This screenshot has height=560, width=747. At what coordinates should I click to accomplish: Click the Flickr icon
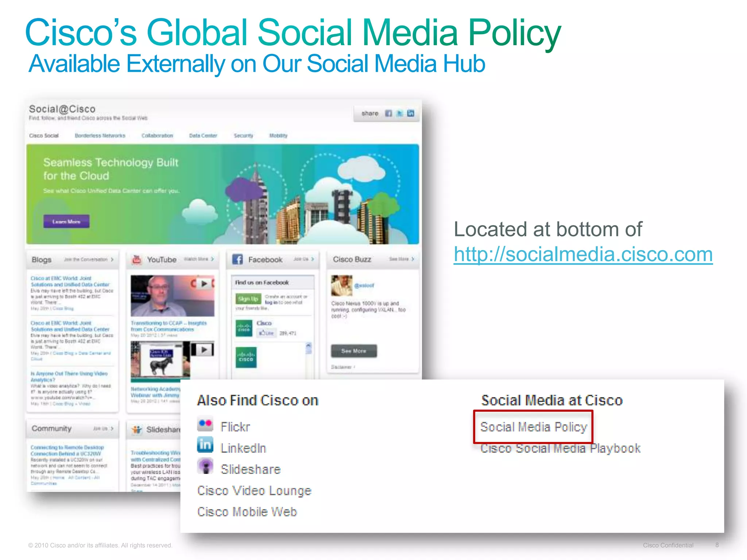click(205, 424)
